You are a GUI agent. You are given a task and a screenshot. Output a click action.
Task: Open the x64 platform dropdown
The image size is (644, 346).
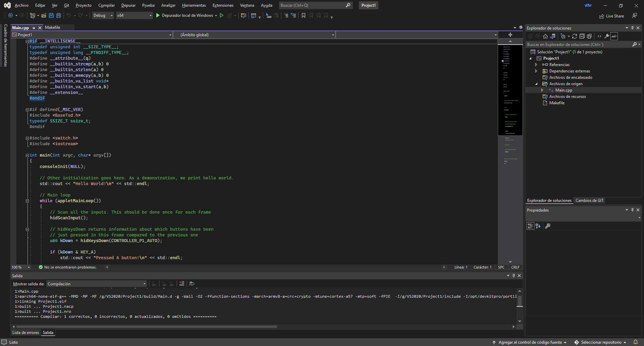point(134,15)
